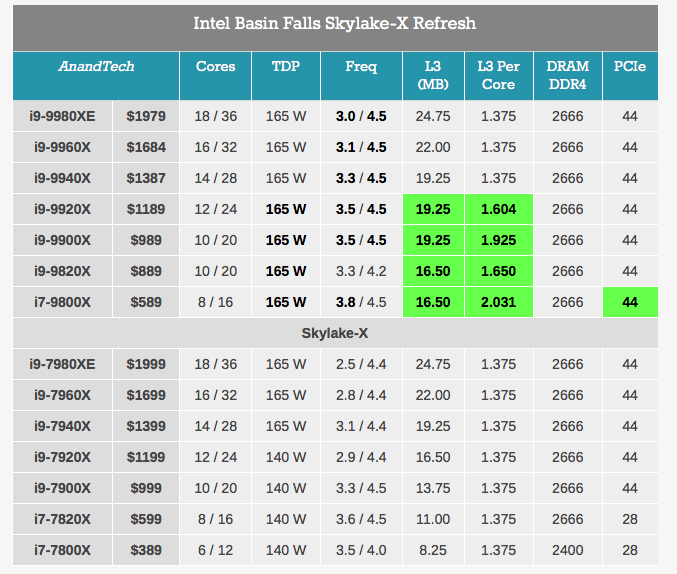Click the $889 price cell
677x574 pixels.
(x=146, y=271)
